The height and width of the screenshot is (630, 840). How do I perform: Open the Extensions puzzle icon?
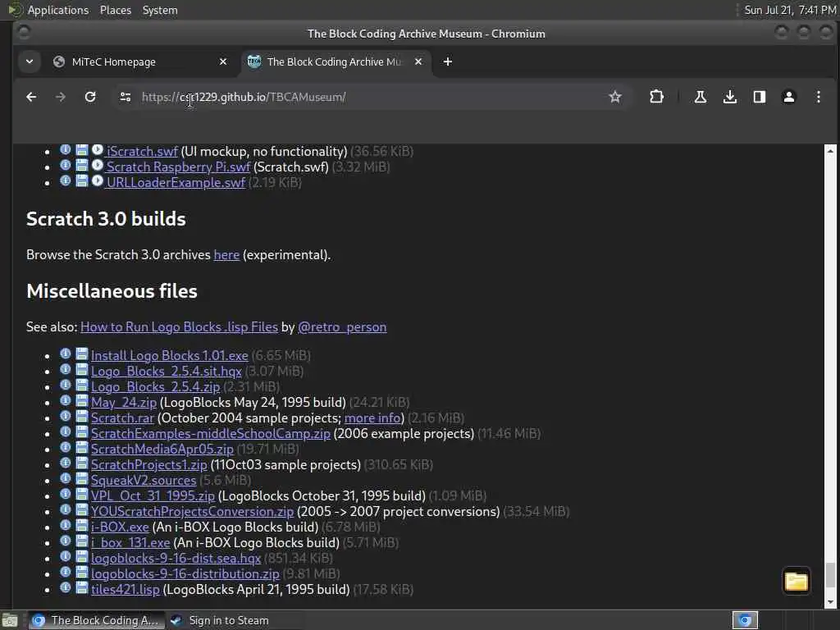click(x=656, y=97)
